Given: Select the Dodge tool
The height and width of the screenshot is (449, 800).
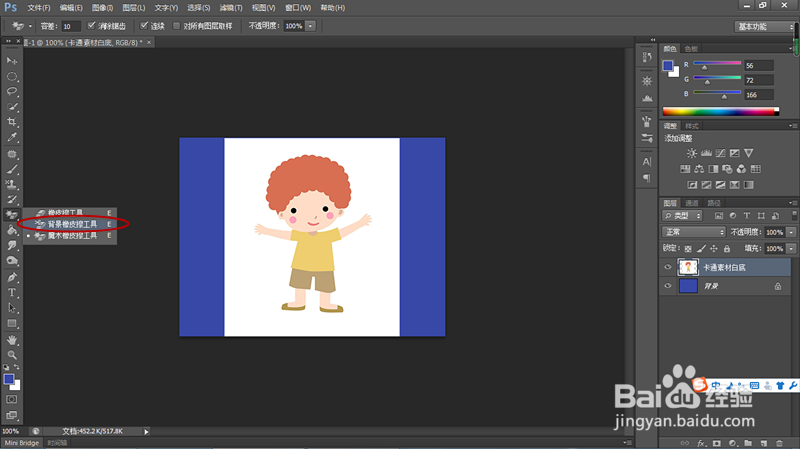Looking at the screenshot, I should pyautogui.click(x=12, y=261).
